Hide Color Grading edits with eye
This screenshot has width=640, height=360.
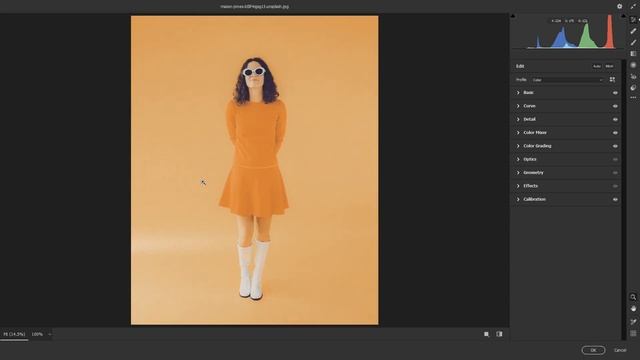click(615, 146)
